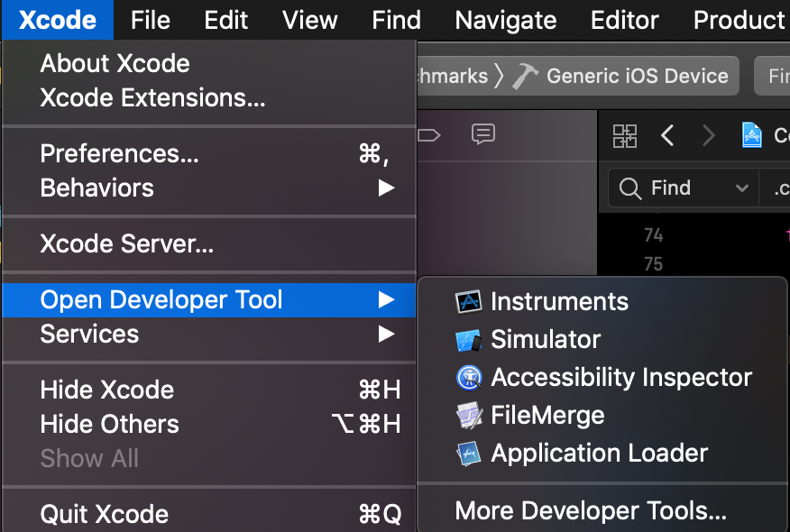
Task: Open the Navigate menu
Action: pyautogui.click(x=506, y=20)
